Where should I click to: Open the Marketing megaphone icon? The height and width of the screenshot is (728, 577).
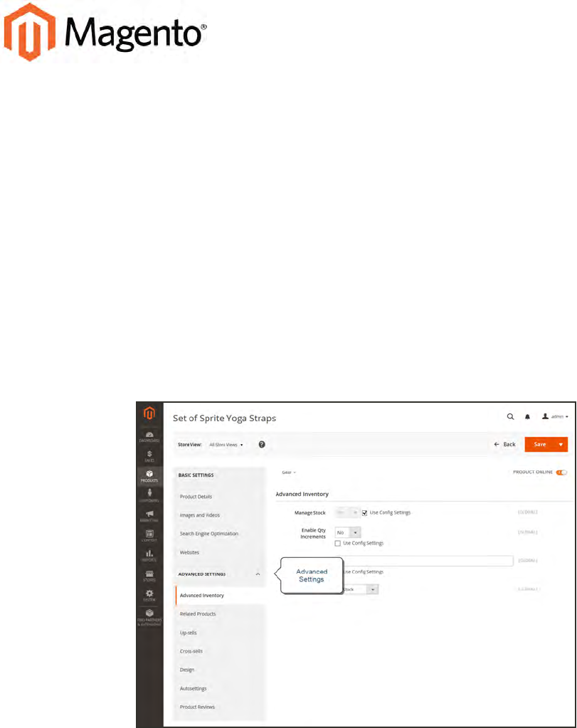click(149, 516)
